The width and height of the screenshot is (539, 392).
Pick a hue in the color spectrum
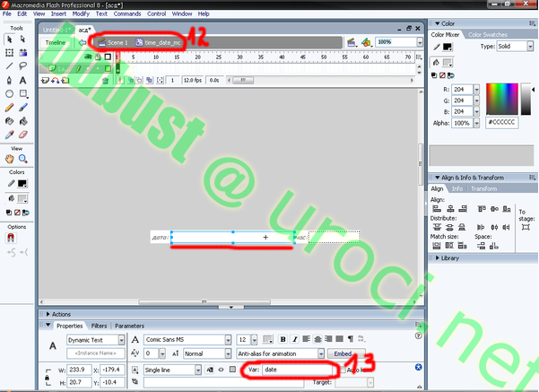point(502,99)
